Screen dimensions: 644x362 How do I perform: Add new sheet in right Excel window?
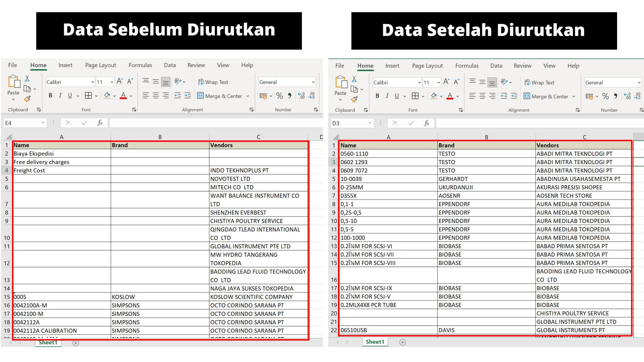pyautogui.click(x=403, y=342)
